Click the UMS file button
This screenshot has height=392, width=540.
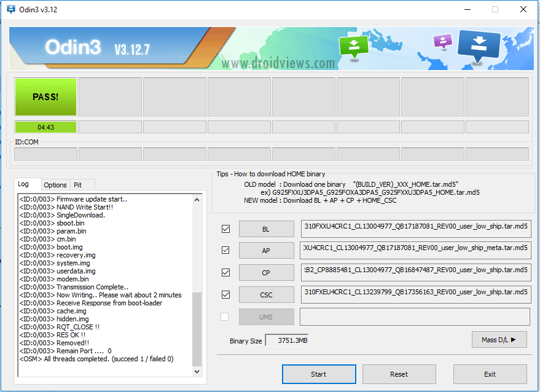(266, 317)
